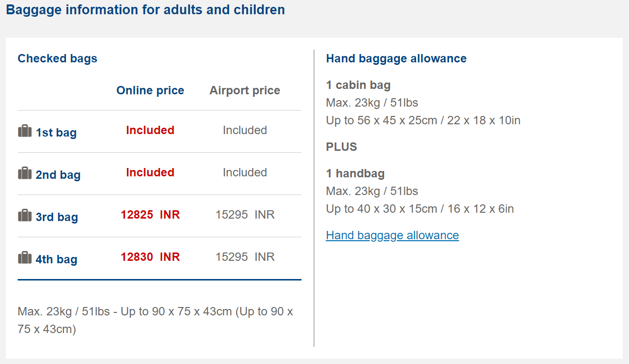Select the 1st bag row label
Screen dimensions: 629x364
coord(56,133)
